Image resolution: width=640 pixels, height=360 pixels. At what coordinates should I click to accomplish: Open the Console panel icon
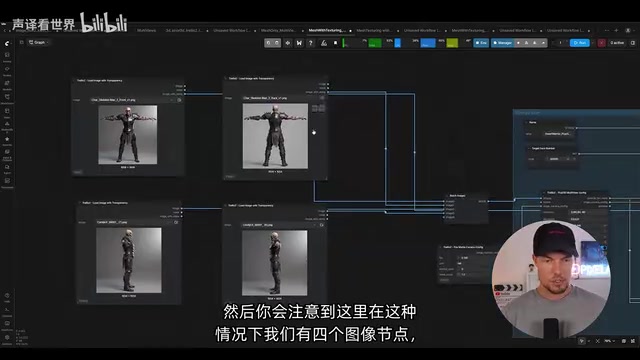pyautogui.click(x=7, y=311)
